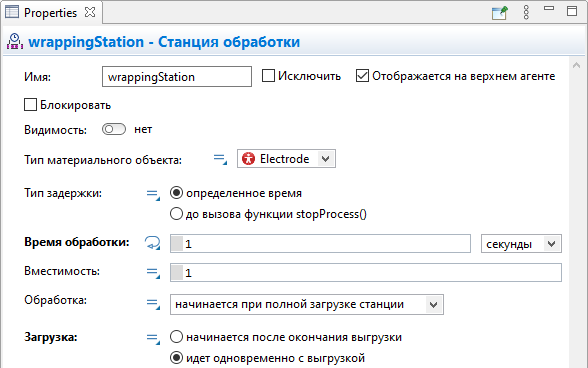Click the Имя field with wrappingStation
The image size is (588, 368).
point(177,77)
